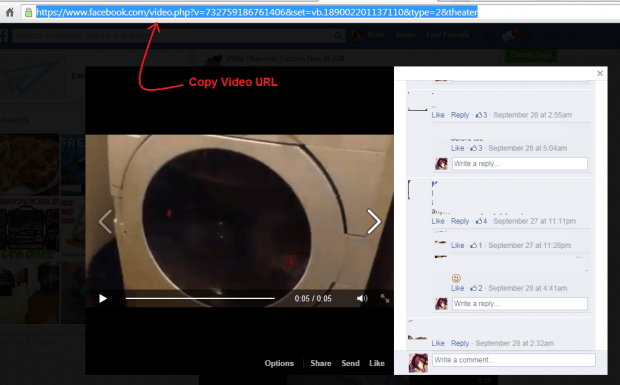Click Share below the video
Screen dimensions: 620x385
[321, 363]
